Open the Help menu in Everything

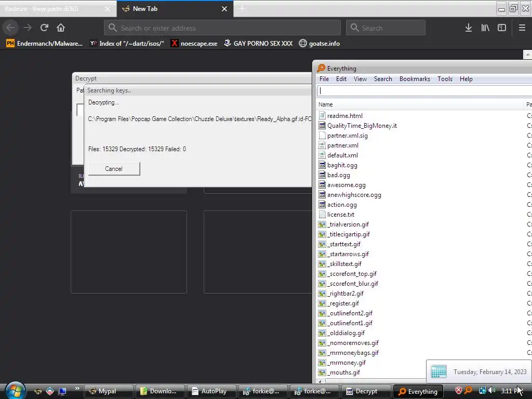466,79
